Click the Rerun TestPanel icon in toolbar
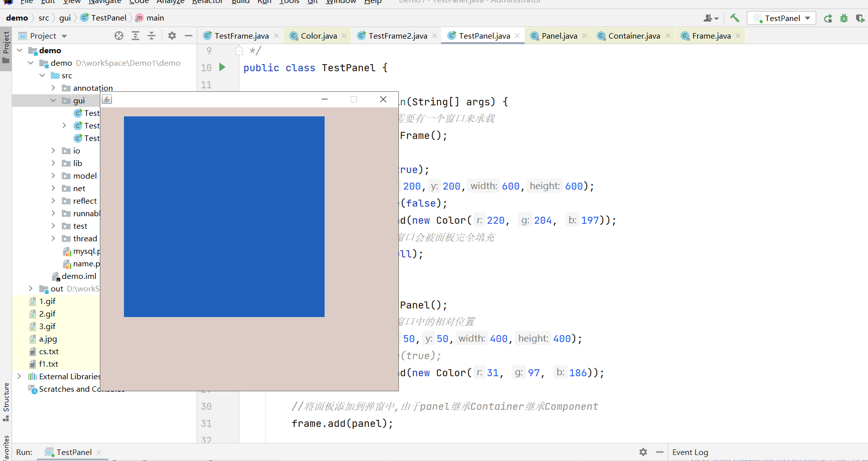868x461 pixels. tap(828, 19)
